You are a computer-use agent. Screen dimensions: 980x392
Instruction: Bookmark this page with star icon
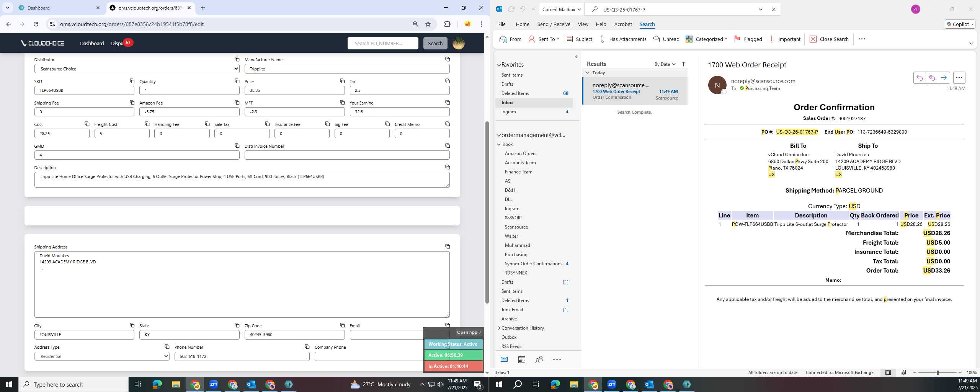(x=428, y=24)
